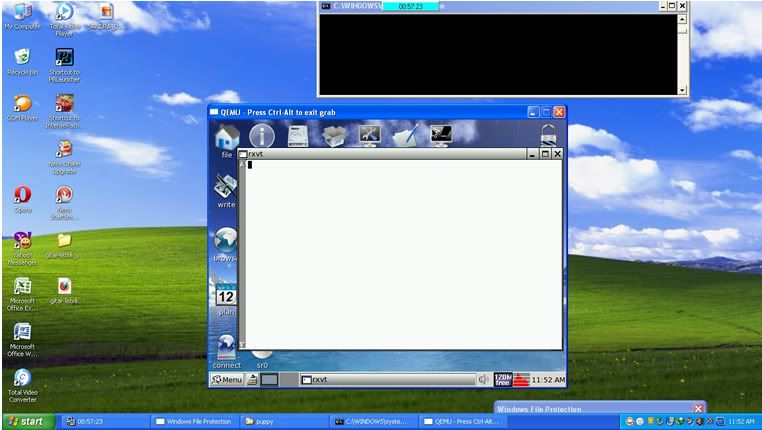Open the setup tools monitor icon
Image resolution: width=762 pixels, height=430 pixels.
[369, 136]
